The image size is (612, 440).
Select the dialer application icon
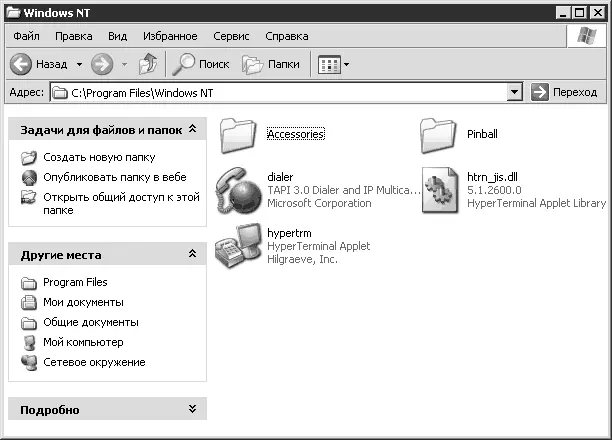tap(238, 189)
